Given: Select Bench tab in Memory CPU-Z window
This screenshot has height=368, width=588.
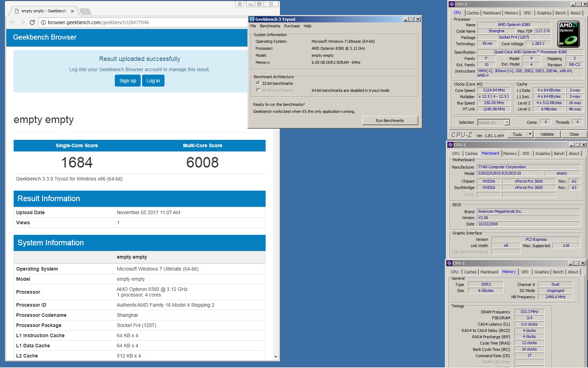Looking at the screenshot, I should (558, 272).
